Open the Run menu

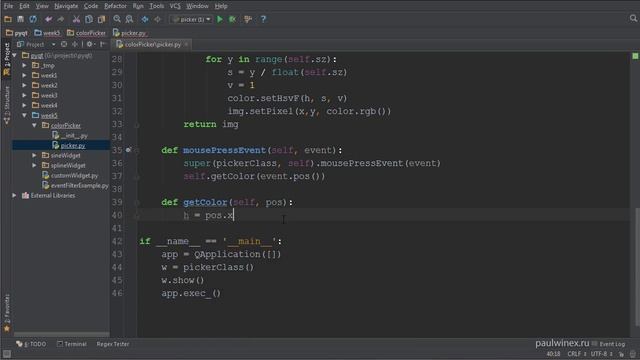(x=138, y=6)
